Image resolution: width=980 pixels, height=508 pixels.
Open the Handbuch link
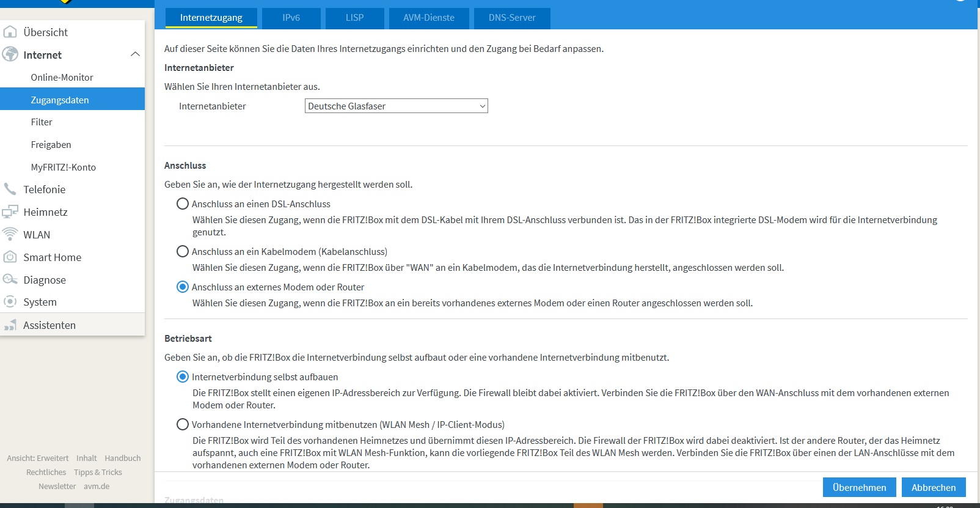[123, 458]
